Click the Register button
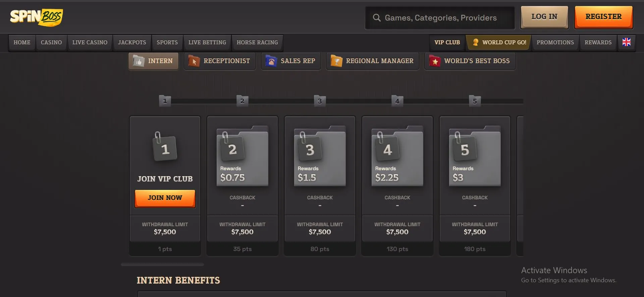The width and height of the screenshot is (644, 297). point(604,17)
